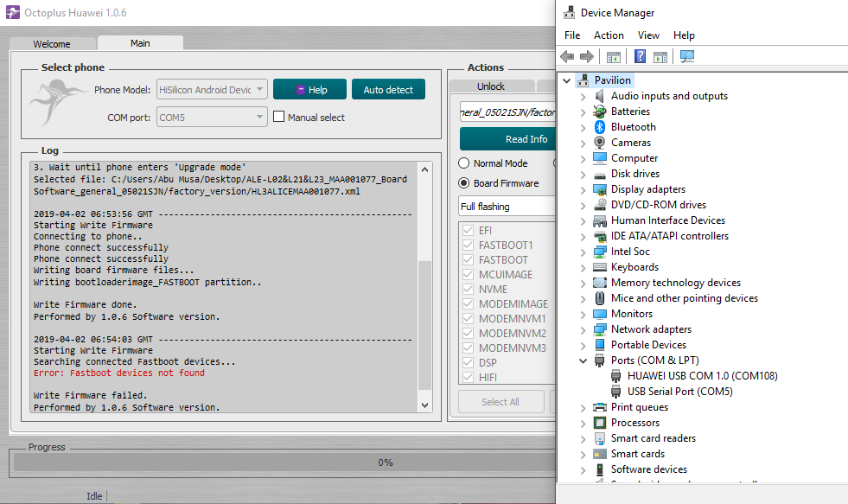Image resolution: width=848 pixels, height=504 pixels.
Task: Click the Batteries device icon
Action: [599, 112]
